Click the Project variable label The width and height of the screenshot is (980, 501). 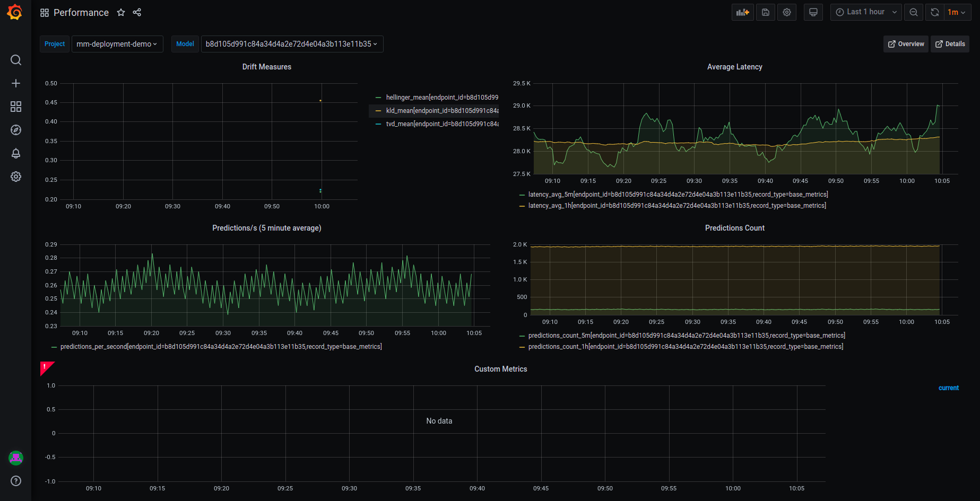55,44
